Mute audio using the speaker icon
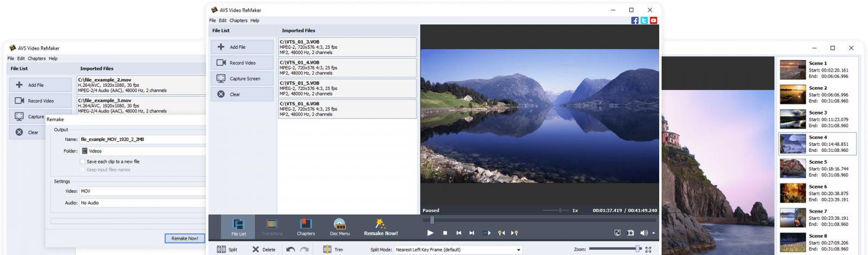The width and height of the screenshot is (868, 255). (643, 233)
